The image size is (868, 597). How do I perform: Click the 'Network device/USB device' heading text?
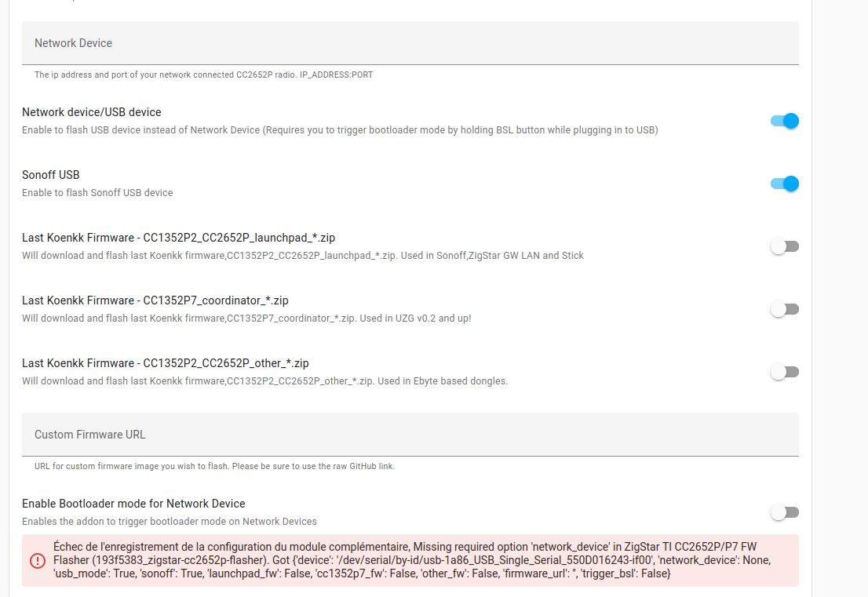(x=92, y=112)
